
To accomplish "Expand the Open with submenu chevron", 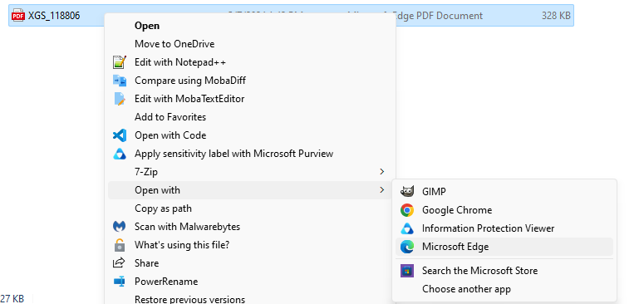I will [x=382, y=190].
